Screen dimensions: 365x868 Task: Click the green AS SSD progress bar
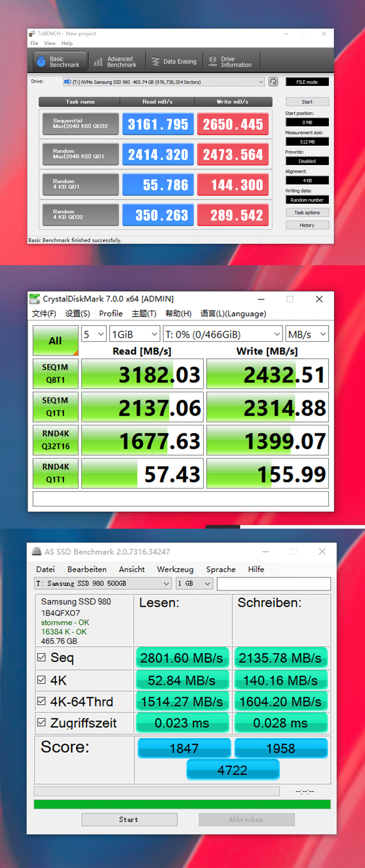(182, 804)
